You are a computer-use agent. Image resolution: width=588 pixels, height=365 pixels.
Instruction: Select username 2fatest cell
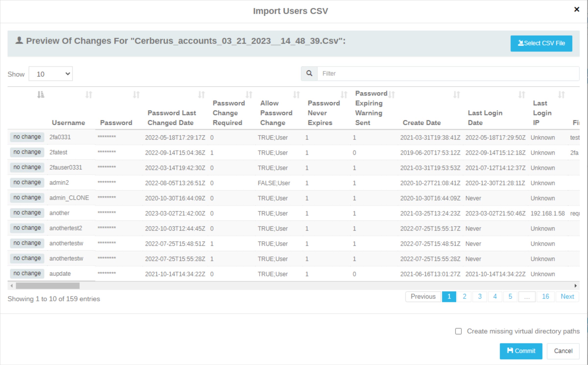pos(58,152)
